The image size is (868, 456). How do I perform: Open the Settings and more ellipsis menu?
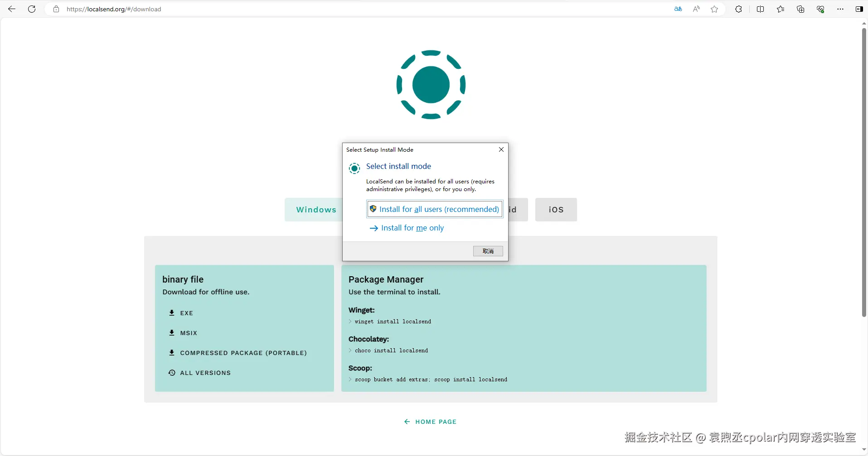pos(840,9)
